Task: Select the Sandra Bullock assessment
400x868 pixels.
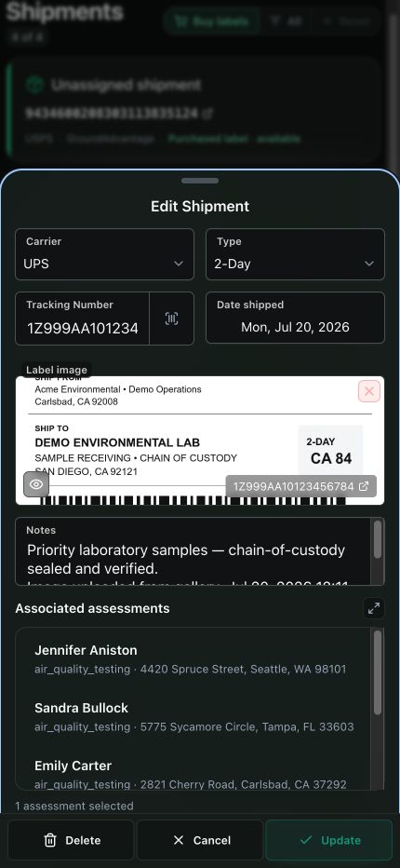Action: [194, 717]
